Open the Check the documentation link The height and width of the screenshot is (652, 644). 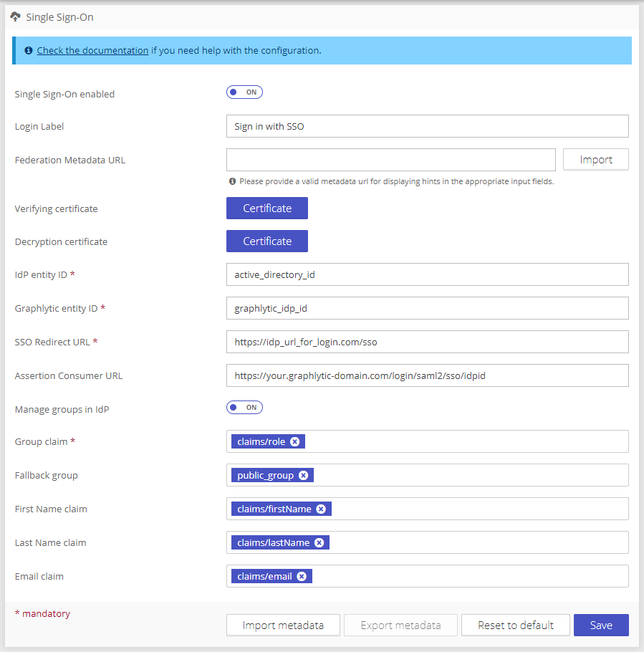(92, 51)
